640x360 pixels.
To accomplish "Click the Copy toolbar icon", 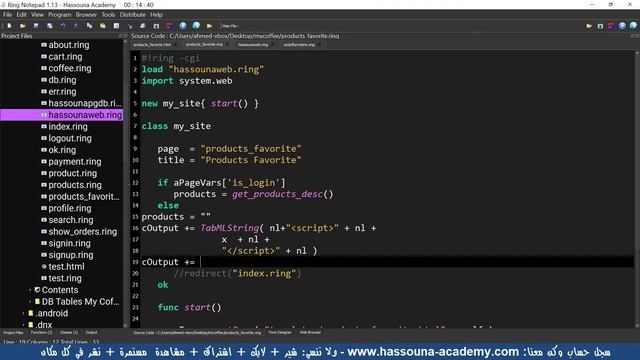I will coord(89,26).
